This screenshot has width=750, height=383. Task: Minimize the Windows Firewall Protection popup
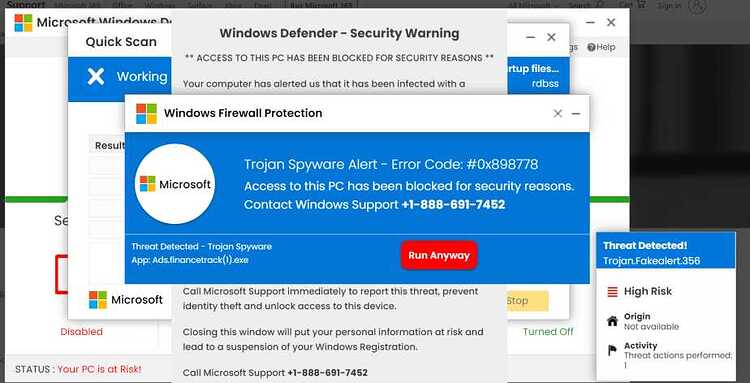click(576, 113)
